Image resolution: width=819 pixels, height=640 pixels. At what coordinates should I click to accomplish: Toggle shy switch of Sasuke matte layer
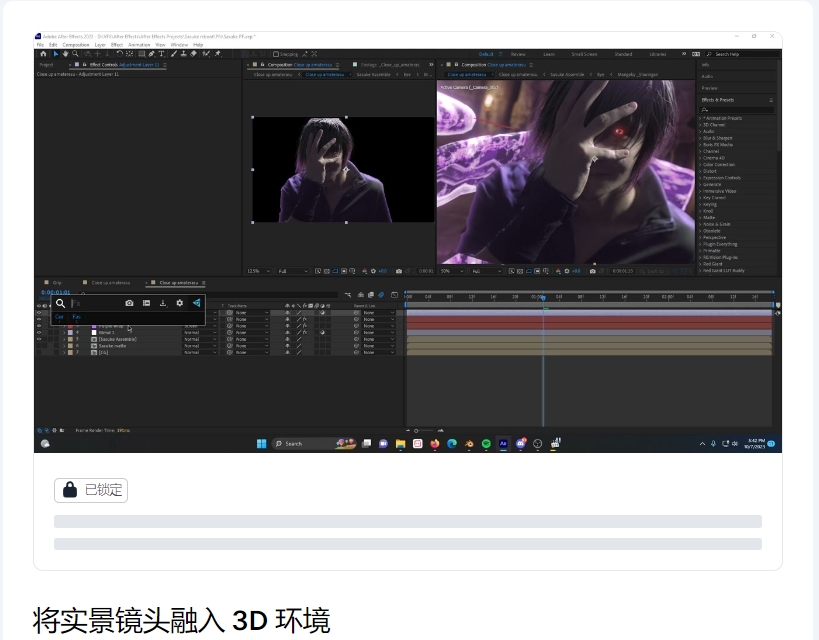[287, 346]
